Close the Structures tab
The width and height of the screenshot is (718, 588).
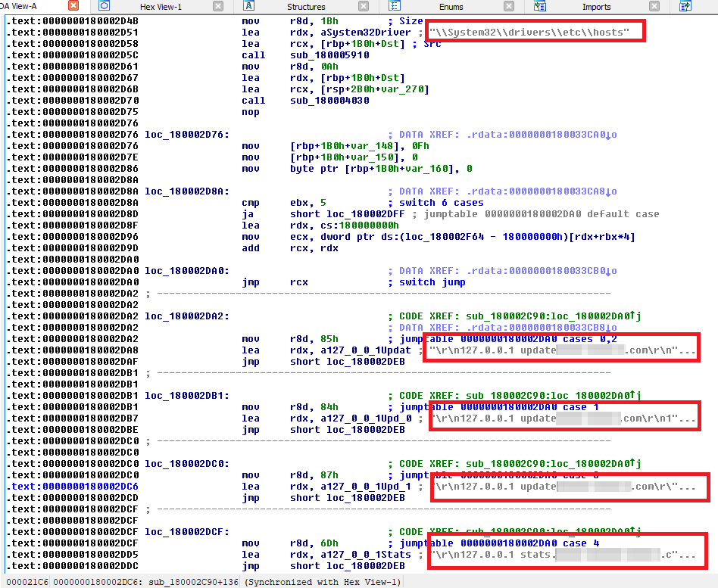point(364,6)
